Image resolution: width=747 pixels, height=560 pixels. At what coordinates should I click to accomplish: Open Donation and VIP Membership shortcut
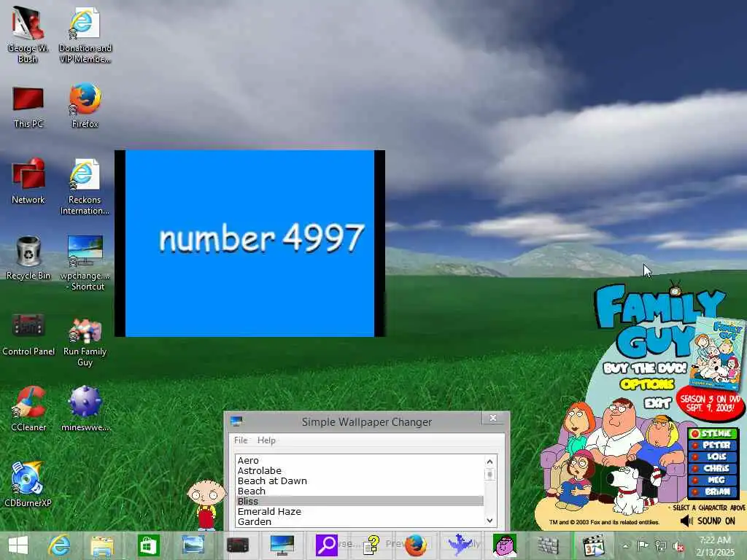tap(85, 34)
